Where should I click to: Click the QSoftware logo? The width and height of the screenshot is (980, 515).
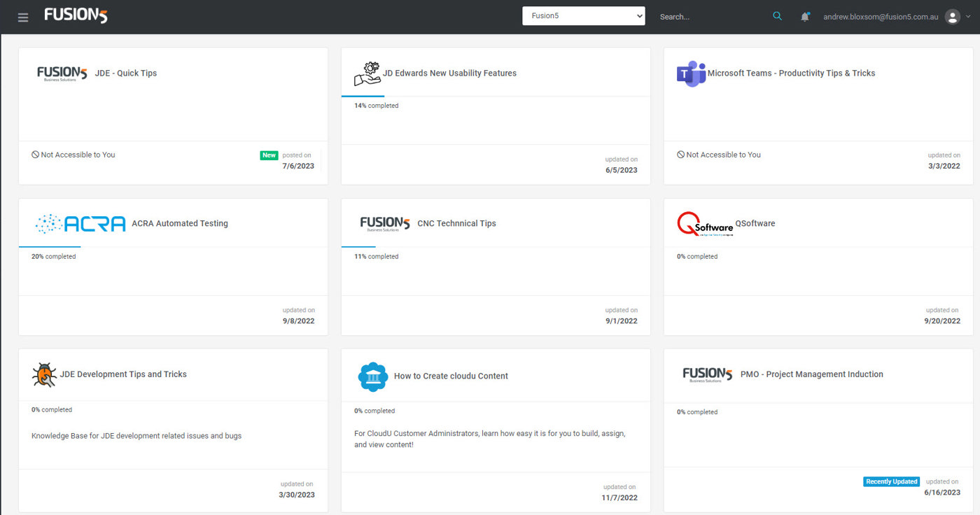[704, 224]
